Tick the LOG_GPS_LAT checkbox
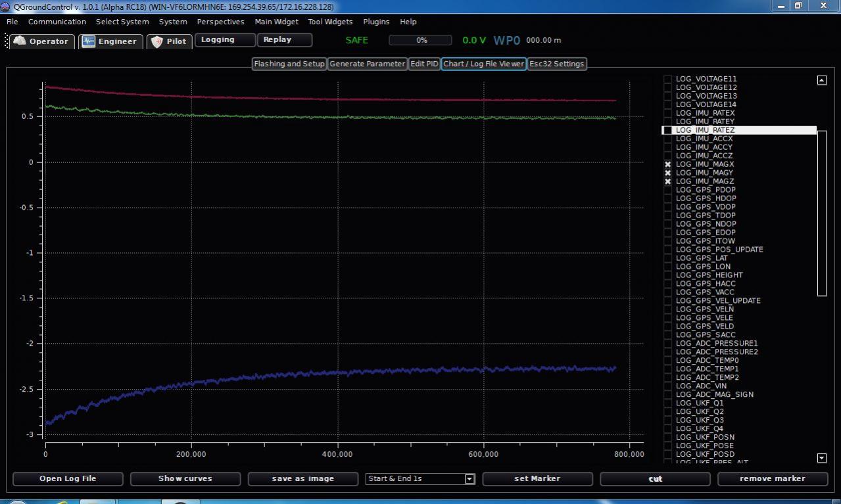Screen dimensions: 841x504 coord(668,258)
